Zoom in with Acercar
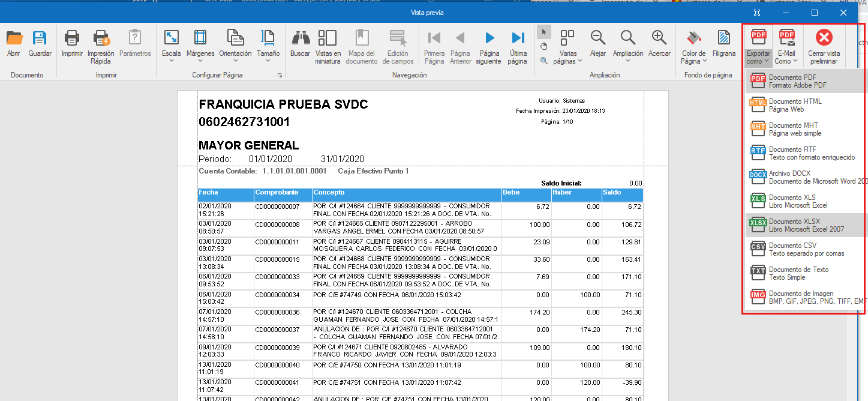Screen dimensions: 868x401 659,44
